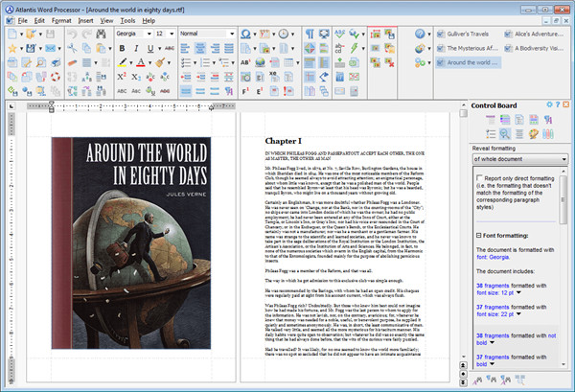
Task: Click the lifebuoy icon
Action: point(56,77)
